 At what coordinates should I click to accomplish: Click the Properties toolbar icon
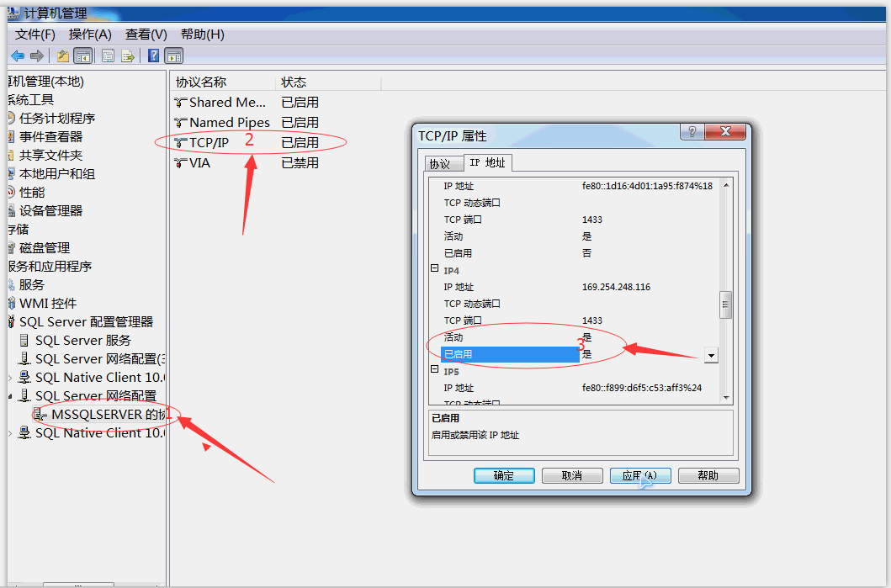(x=109, y=56)
